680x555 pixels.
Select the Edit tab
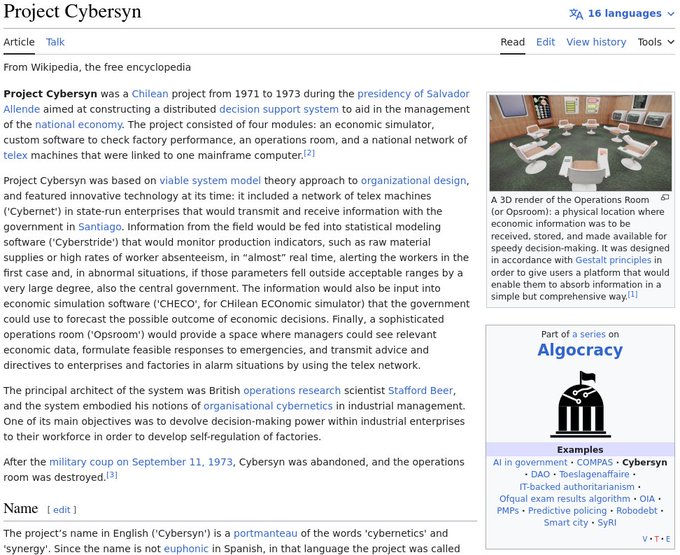545,42
